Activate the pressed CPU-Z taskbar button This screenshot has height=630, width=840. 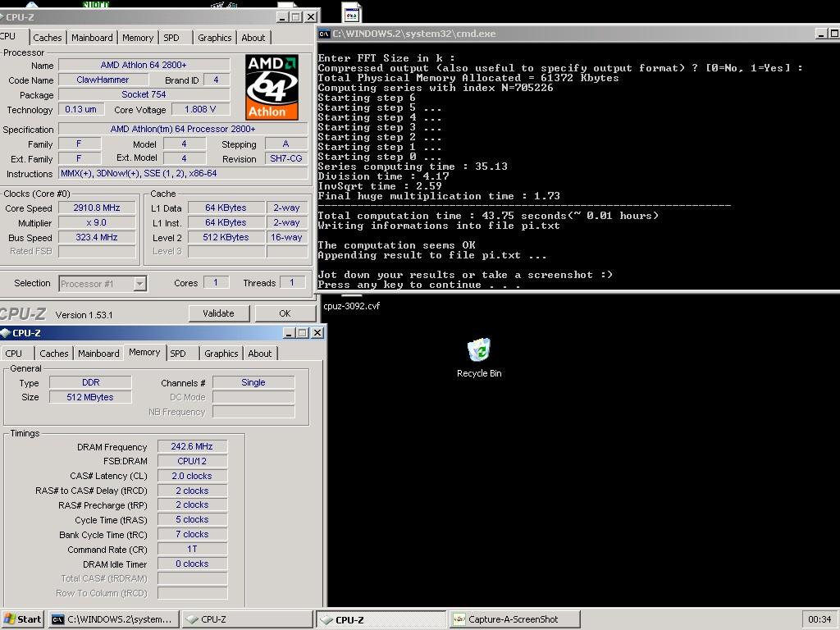(381, 620)
